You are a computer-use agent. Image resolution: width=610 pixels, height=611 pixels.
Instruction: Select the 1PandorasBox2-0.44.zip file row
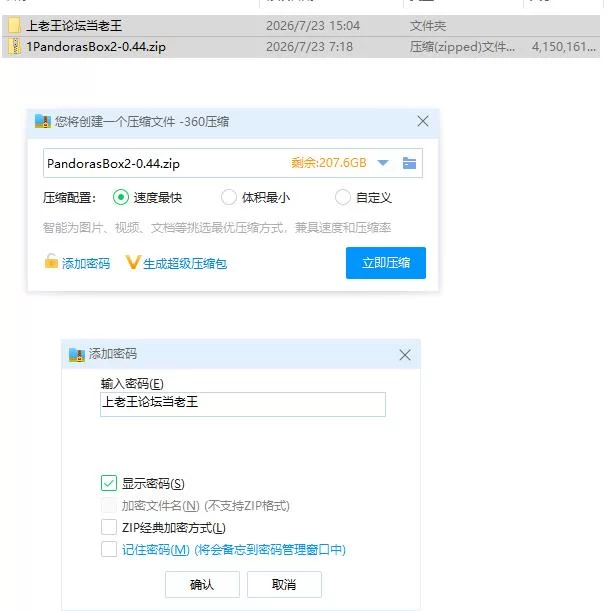click(x=301, y=47)
